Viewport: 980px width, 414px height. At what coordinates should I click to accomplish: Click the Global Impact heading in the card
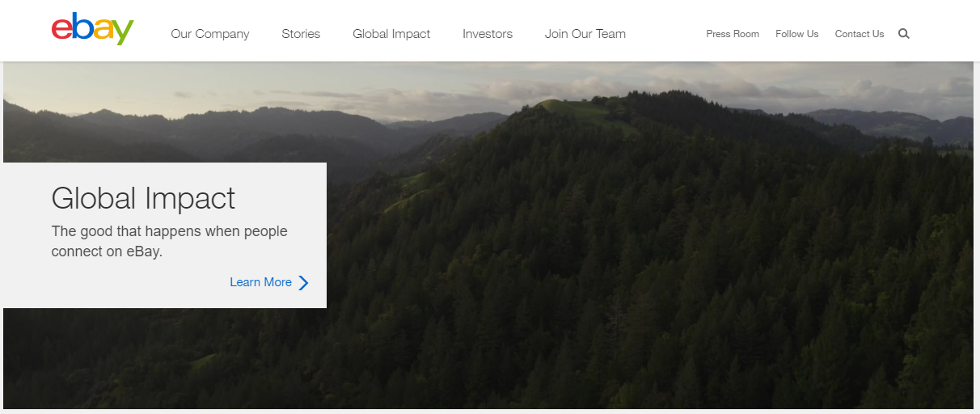click(x=143, y=198)
